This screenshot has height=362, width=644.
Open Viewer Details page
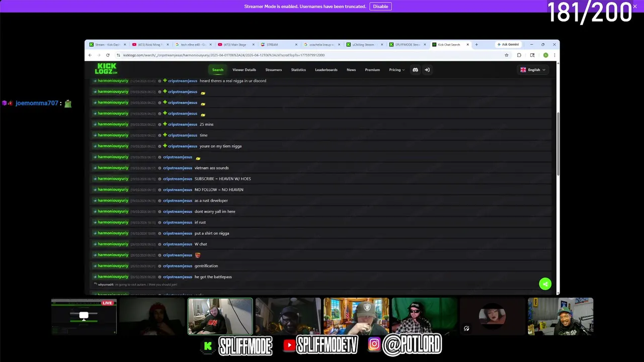[x=244, y=70]
